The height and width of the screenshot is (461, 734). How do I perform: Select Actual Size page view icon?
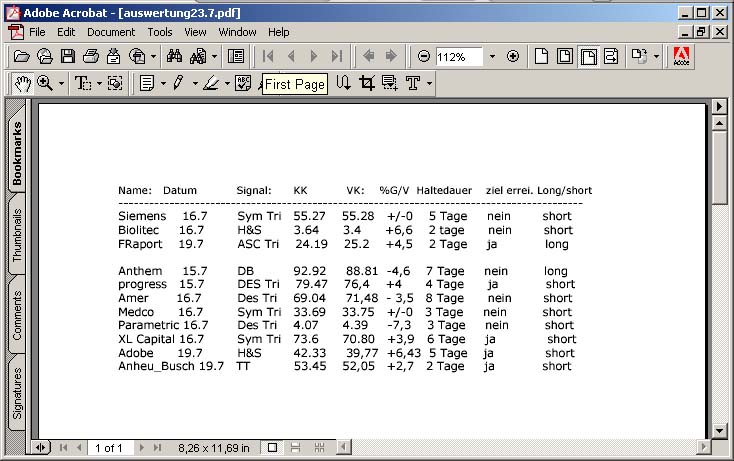pyautogui.click(x=542, y=57)
